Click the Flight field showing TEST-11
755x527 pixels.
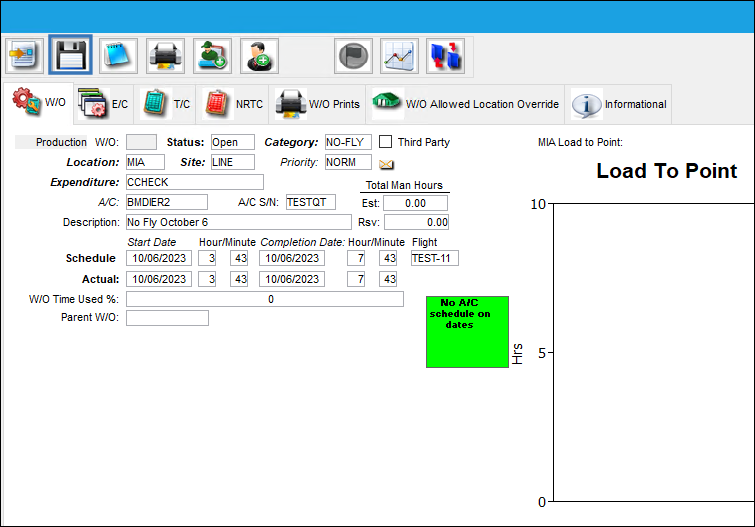435,258
